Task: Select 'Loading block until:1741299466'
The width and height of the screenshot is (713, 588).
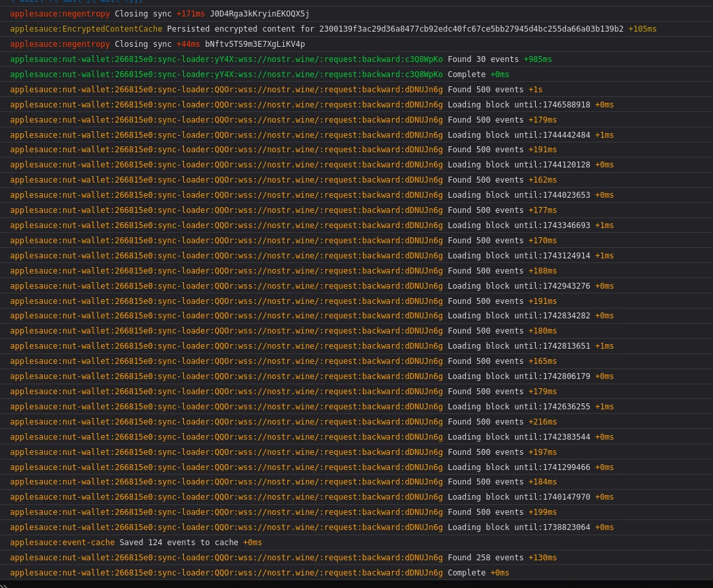Action: click(x=519, y=467)
